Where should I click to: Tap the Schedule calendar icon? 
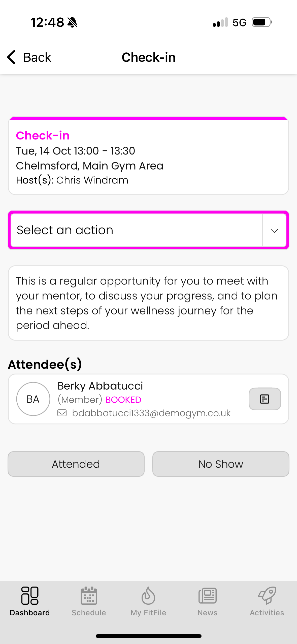[89, 596]
